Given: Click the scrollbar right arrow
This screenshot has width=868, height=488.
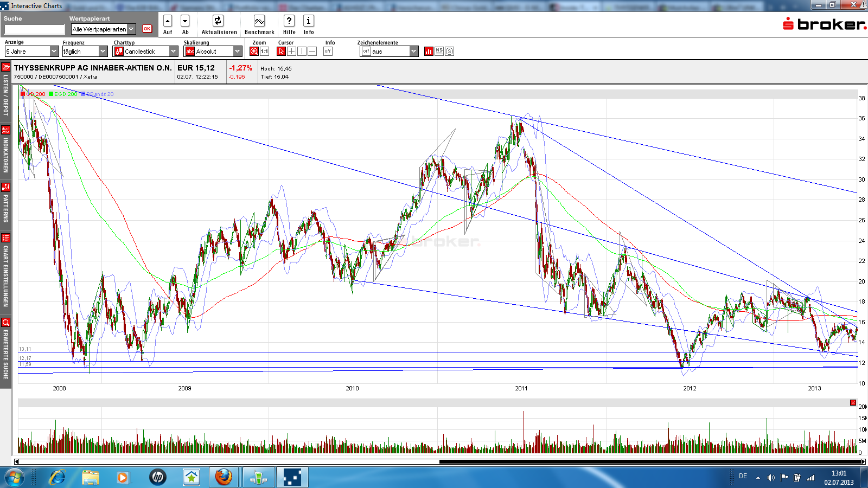Looking at the screenshot, I should [x=863, y=462].
